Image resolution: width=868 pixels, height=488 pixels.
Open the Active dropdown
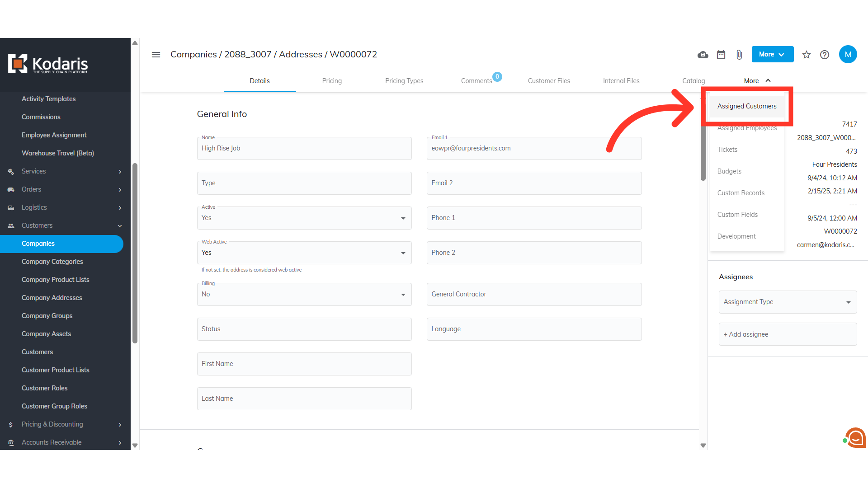(x=304, y=218)
